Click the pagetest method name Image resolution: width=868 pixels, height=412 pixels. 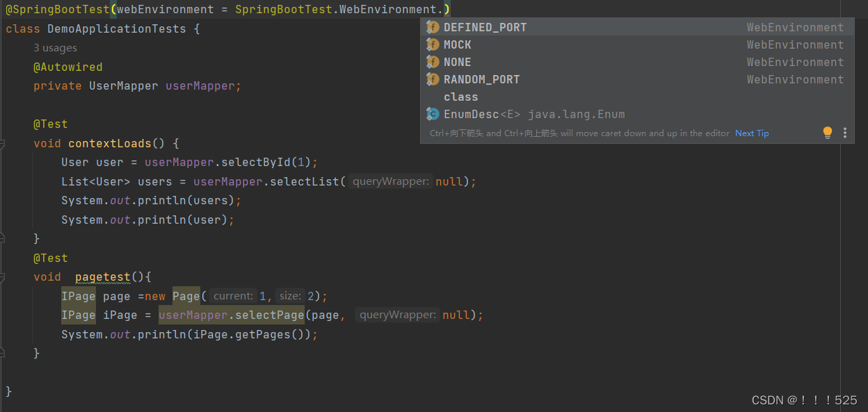103,277
